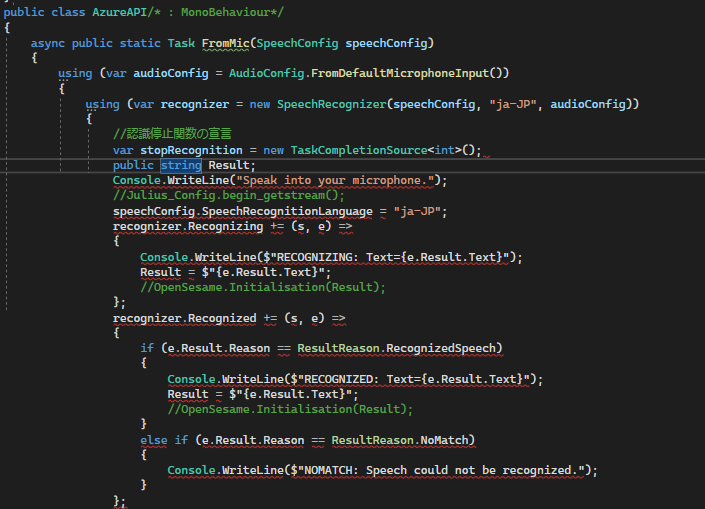Click the highlighted "string" keyword
705x509 pixels.
[181, 165]
